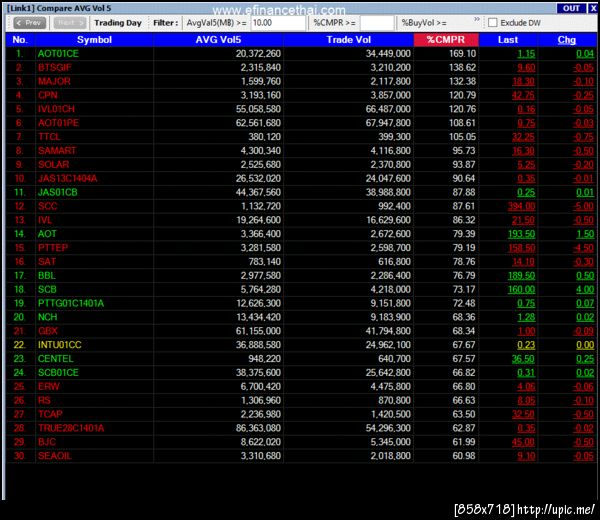Image resolution: width=600 pixels, height=520 pixels.
Task: Select symbol INTU01CC
Action: point(59,345)
